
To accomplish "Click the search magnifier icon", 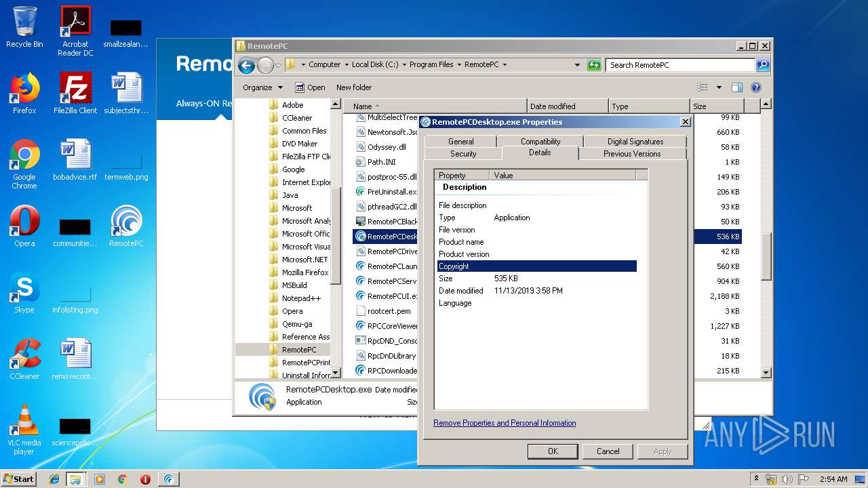I will click(763, 65).
